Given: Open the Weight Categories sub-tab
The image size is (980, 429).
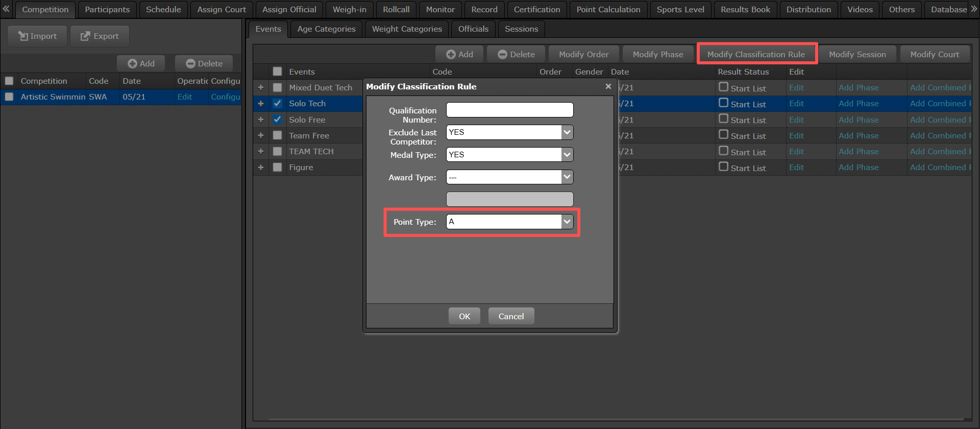Looking at the screenshot, I should click(x=407, y=29).
